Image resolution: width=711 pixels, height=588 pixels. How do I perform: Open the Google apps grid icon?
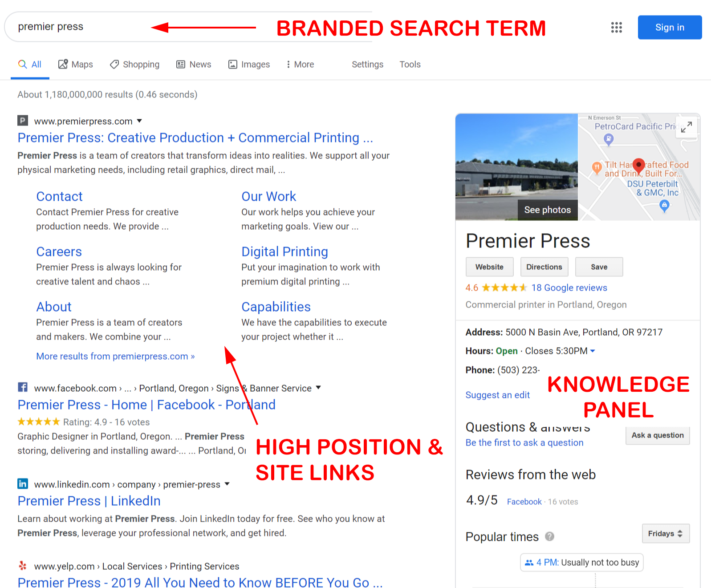[616, 28]
